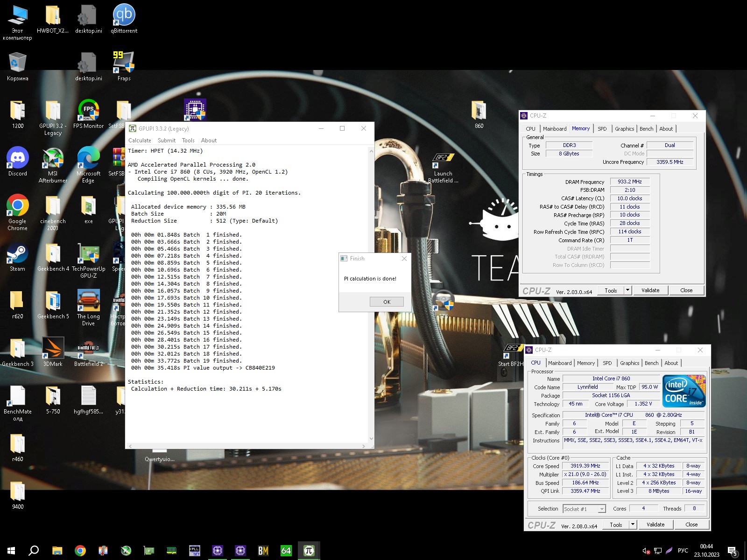Open About menu in GPUPI
The width and height of the screenshot is (747, 560).
209,140
